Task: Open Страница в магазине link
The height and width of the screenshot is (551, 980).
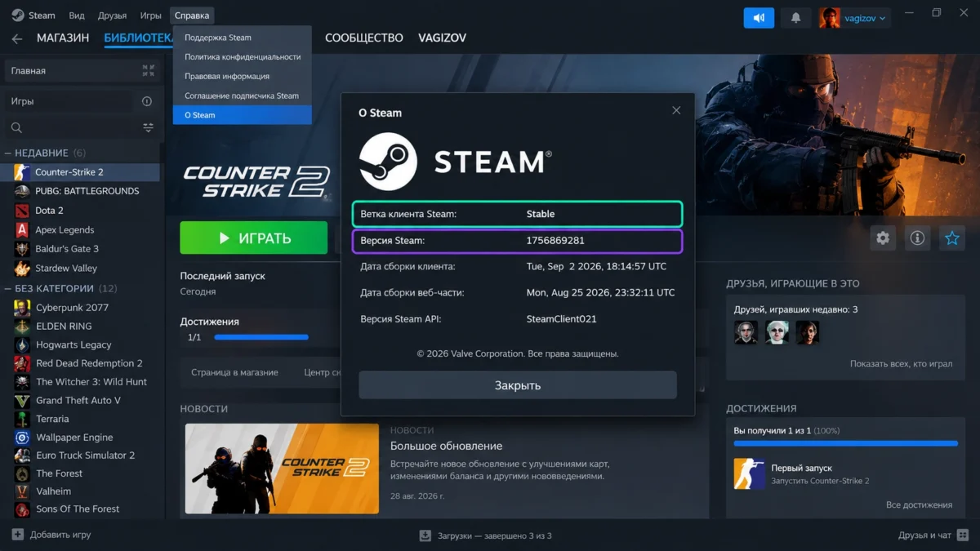Action: [234, 372]
